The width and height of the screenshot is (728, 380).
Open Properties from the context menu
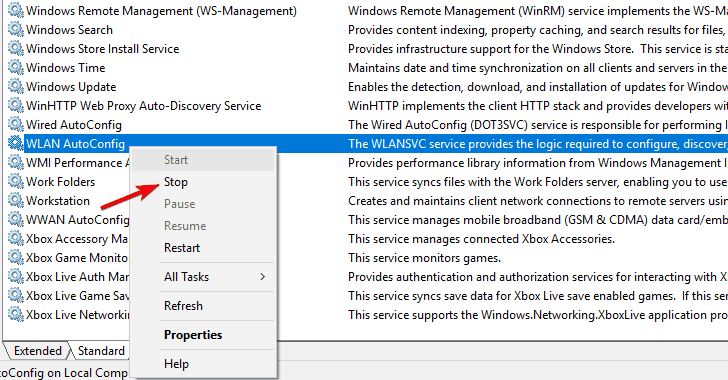tap(193, 335)
